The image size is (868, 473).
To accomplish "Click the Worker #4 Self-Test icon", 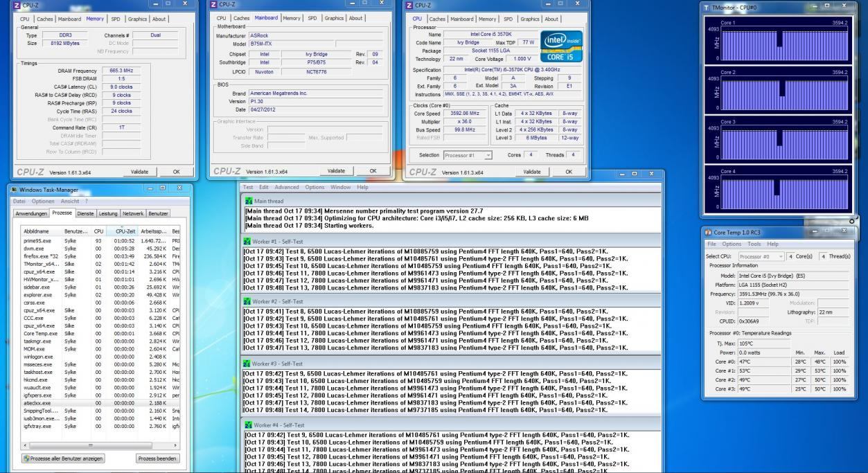I will coord(249,425).
